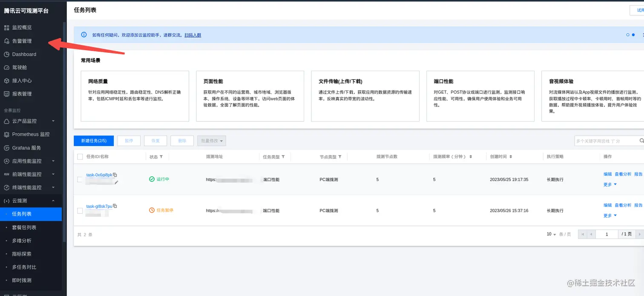644x296 pixels.
Task: Sort by 创建时间 arrows
Action: click(x=511, y=157)
